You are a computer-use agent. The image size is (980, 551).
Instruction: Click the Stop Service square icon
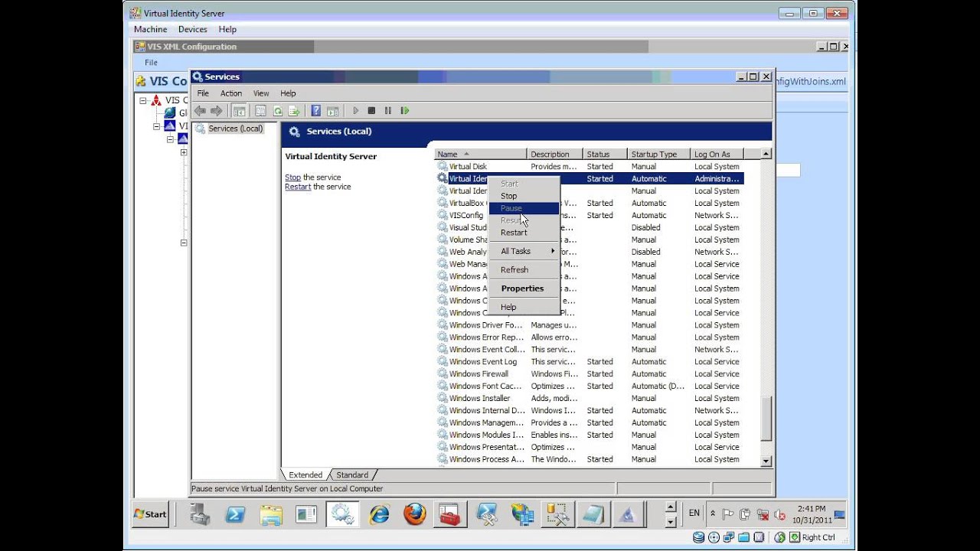pyautogui.click(x=371, y=111)
